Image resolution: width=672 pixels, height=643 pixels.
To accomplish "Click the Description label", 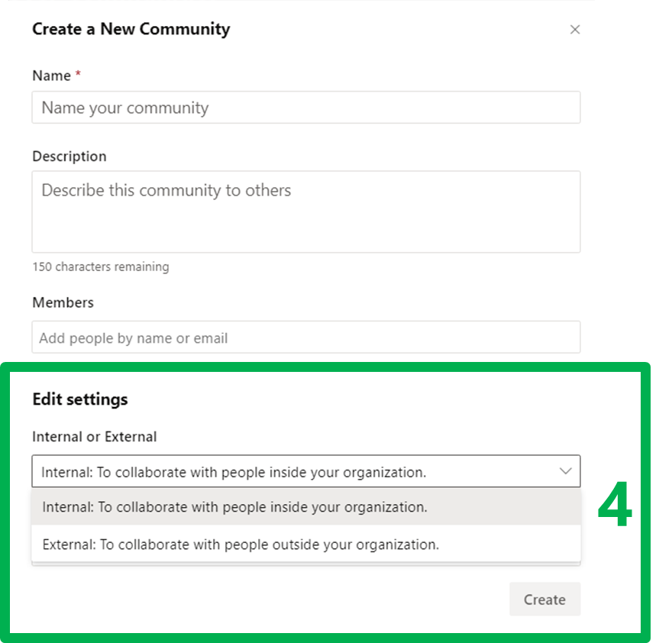I will [x=69, y=156].
